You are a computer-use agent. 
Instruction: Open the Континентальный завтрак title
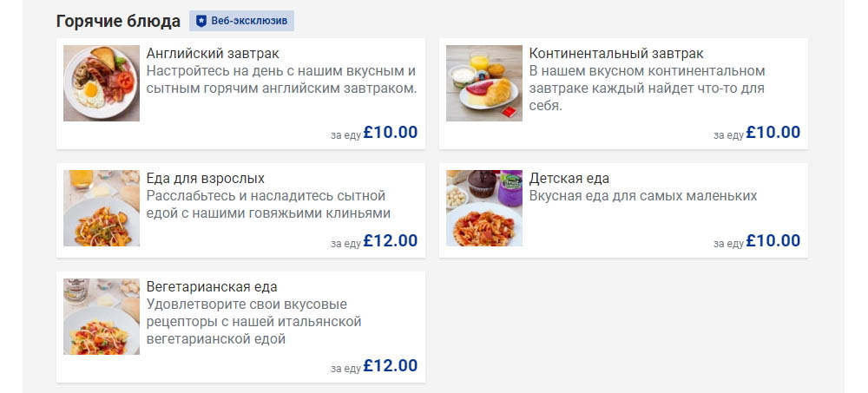pos(616,54)
